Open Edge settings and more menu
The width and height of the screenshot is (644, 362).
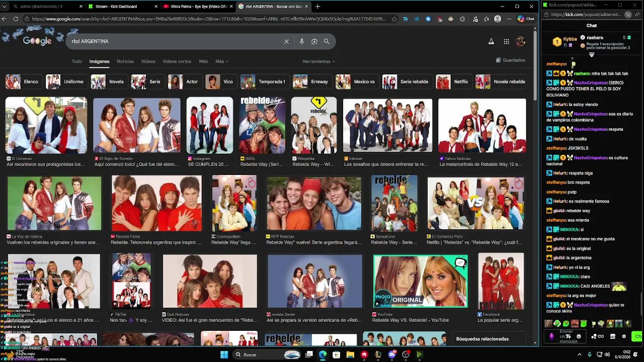tap(509, 19)
